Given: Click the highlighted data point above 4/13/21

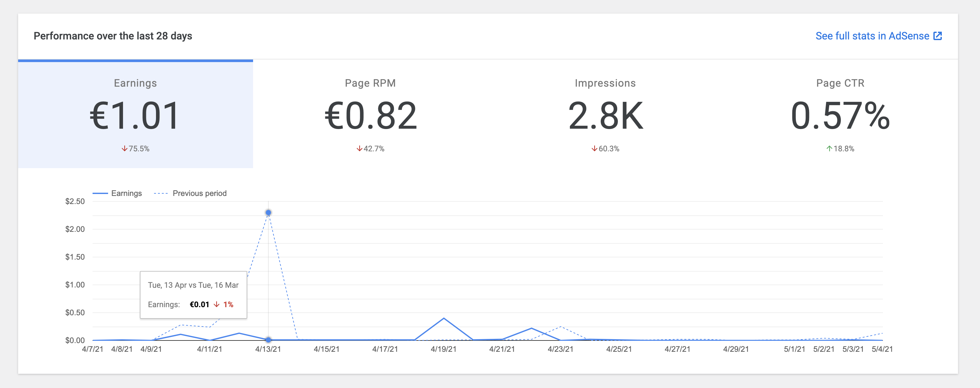Looking at the screenshot, I should 269,213.
